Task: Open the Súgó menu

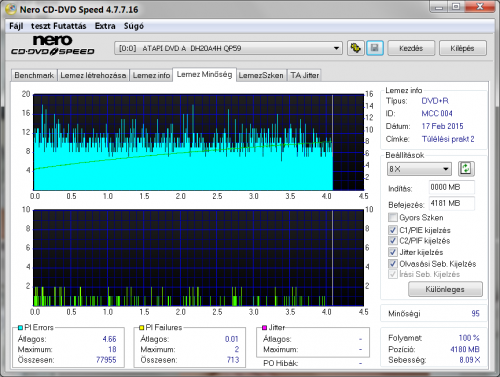Action: pos(134,26)
